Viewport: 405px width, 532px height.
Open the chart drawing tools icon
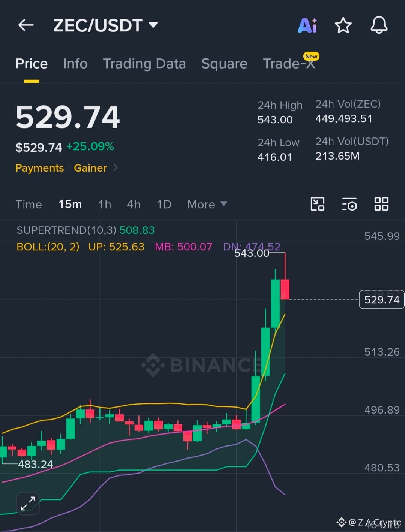tap(318, 204)
